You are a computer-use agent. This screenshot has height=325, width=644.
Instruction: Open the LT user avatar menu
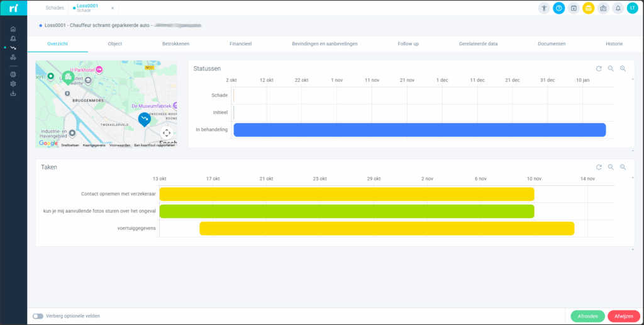(632, 8)
